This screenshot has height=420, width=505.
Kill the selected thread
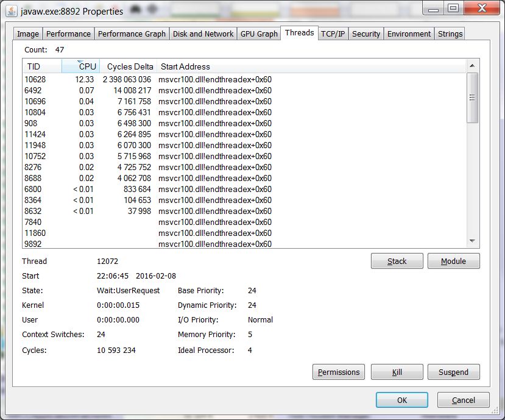coord(397,372)
